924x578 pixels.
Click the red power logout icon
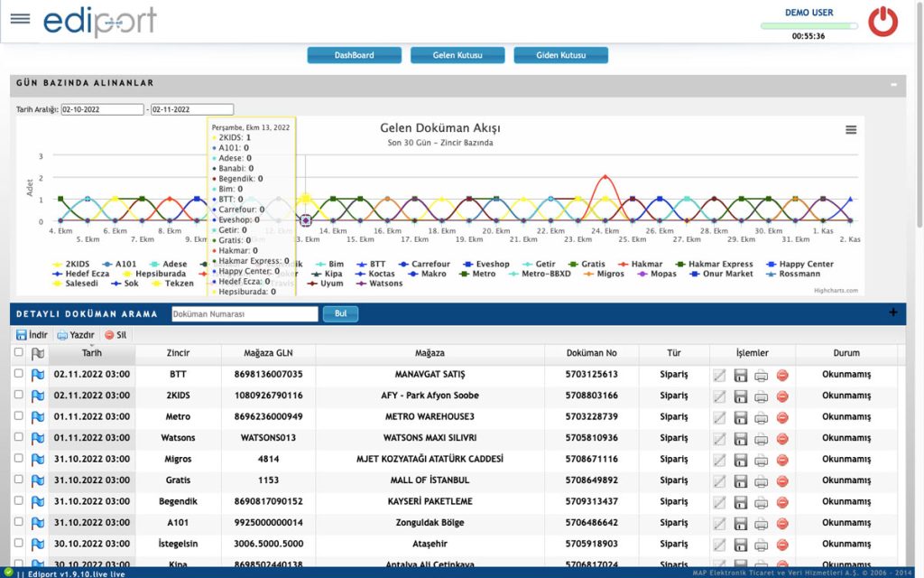pyautogui.click(x=882, y=22)
